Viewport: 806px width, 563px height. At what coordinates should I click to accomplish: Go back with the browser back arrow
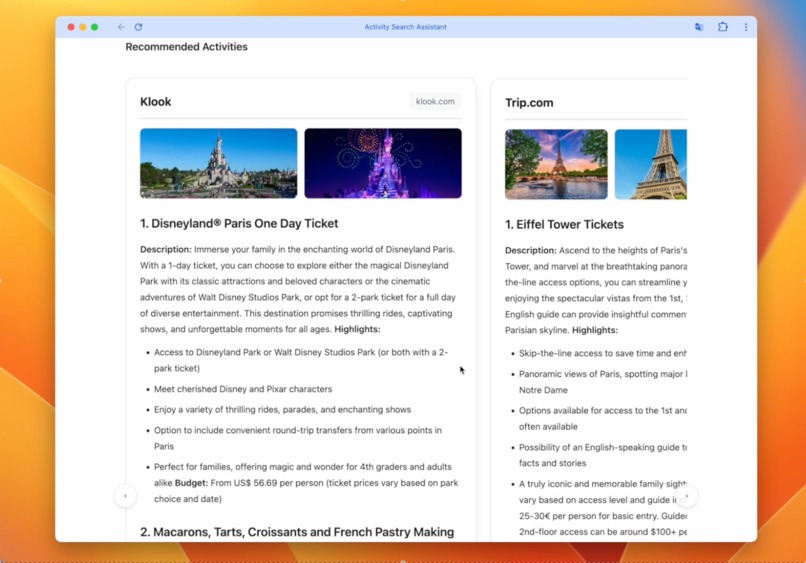coord(121,27)
